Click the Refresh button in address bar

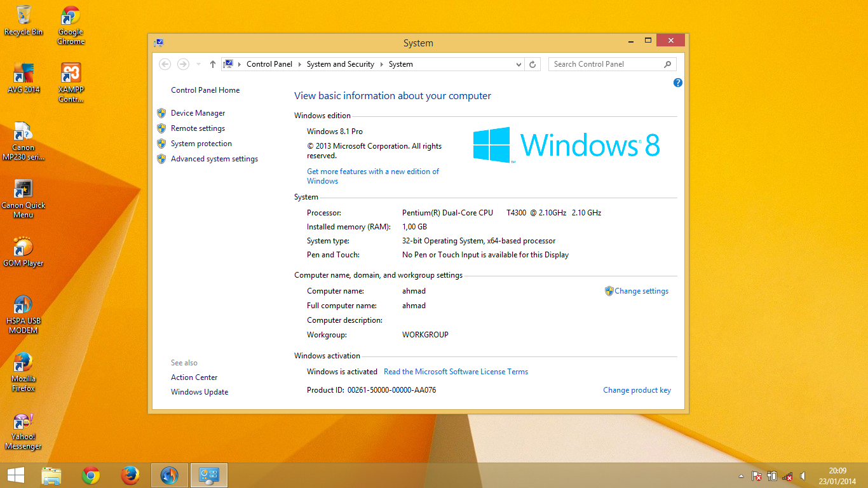tap(532, 64)
